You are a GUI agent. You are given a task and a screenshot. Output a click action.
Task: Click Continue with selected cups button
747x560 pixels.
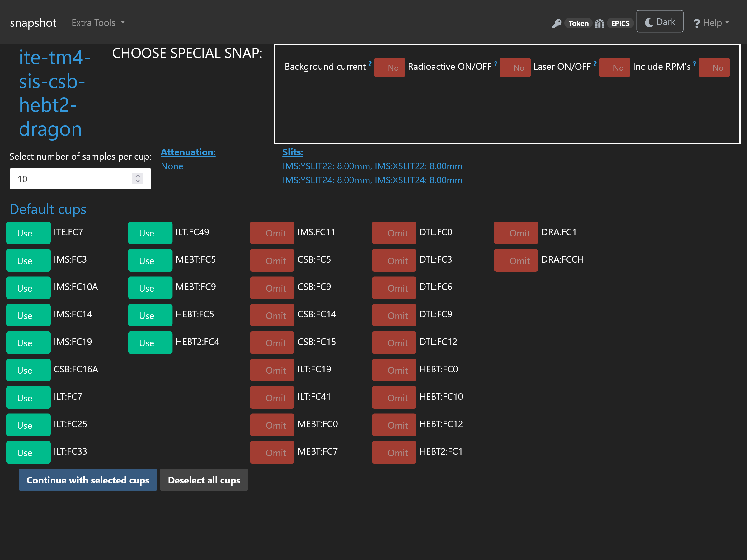point(88,479)
